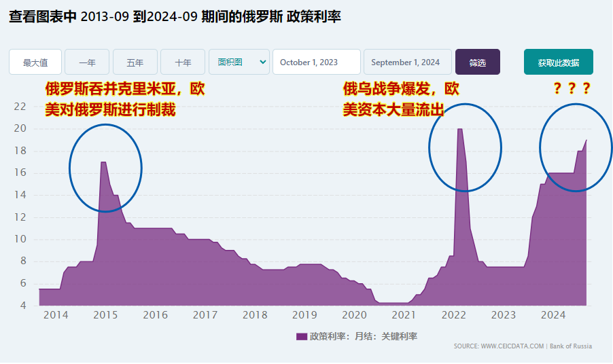The width and height of the screenshot is (613, 364).
Task: Click the October 1, 2023 start date field
Action: (316, 62)
